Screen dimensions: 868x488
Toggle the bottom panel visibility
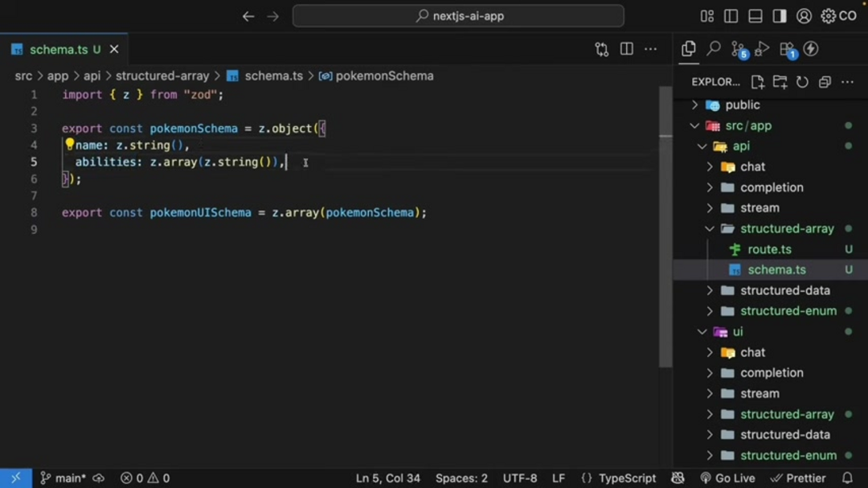click(755, 16)
